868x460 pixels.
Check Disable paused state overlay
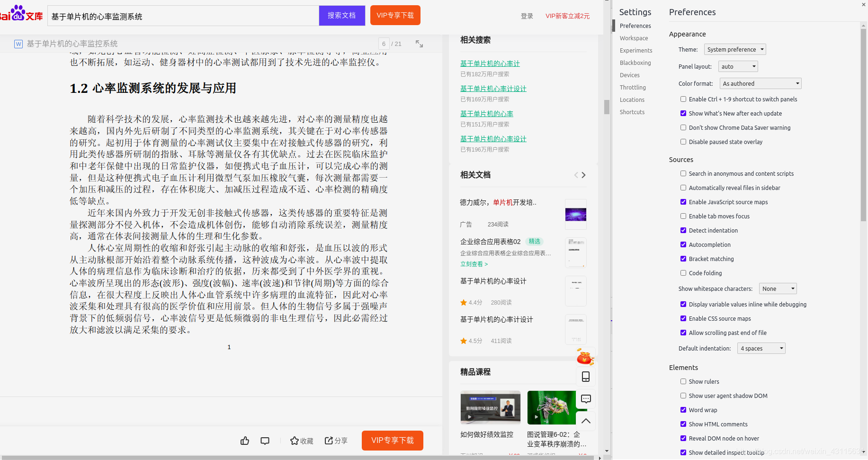click(683, 142)
